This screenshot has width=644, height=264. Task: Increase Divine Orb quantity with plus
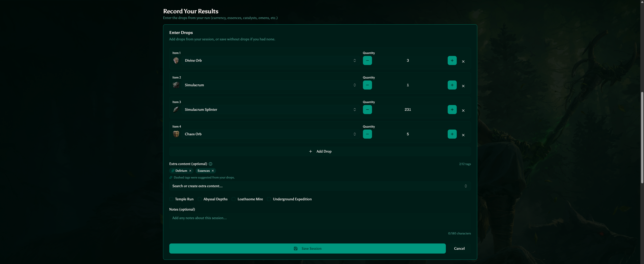[x=452, y=60]
